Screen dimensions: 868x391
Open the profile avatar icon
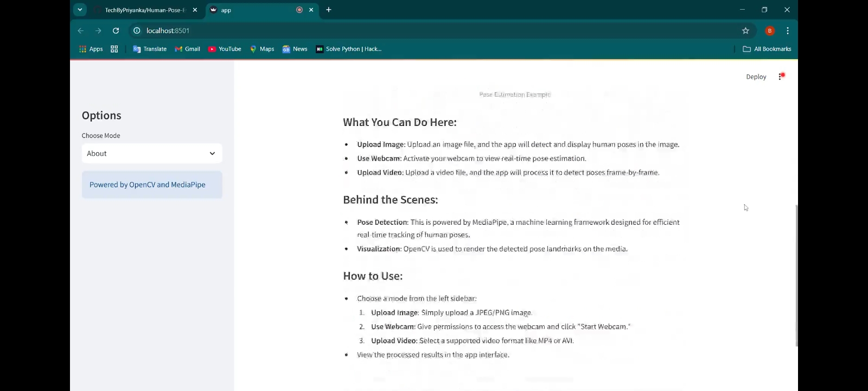(769, 31)
